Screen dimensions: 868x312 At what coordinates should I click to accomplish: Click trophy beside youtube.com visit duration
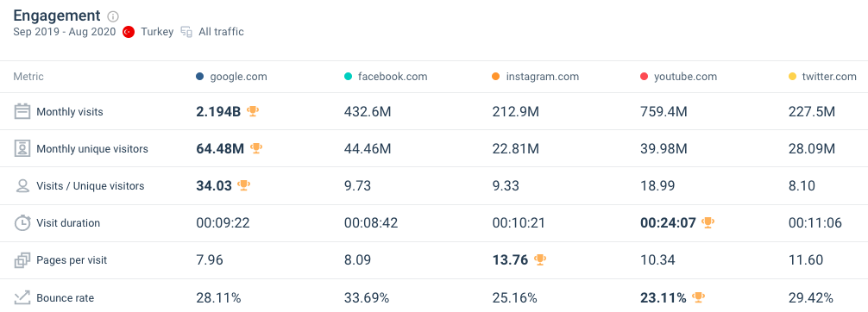click(708, 223)
